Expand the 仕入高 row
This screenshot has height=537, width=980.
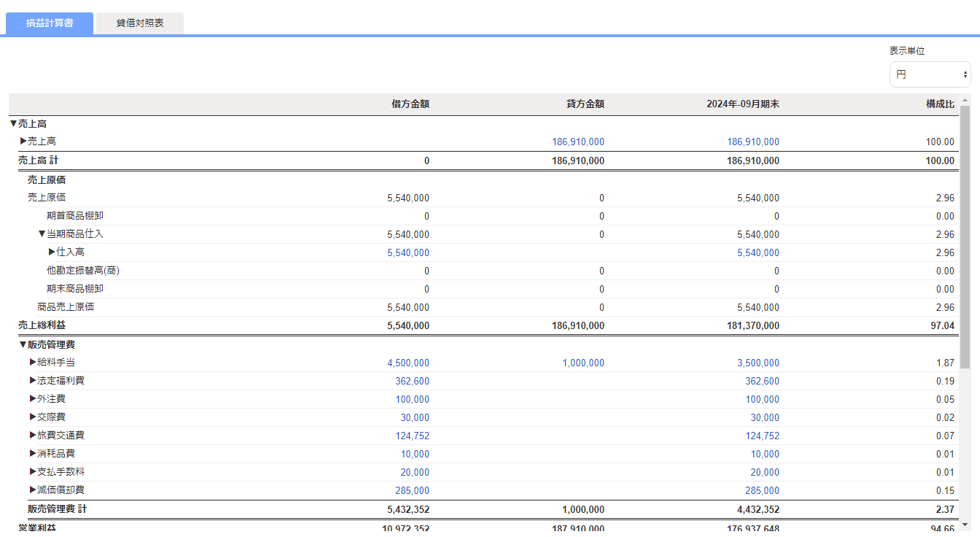pos(52,252)
